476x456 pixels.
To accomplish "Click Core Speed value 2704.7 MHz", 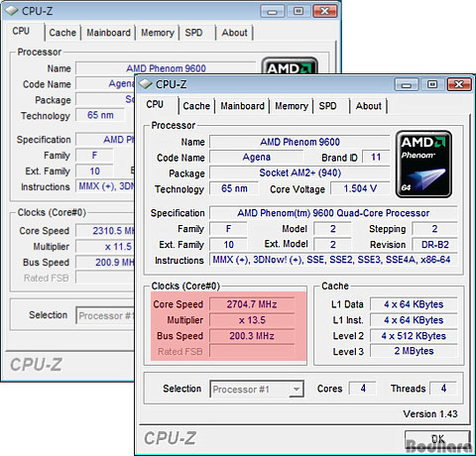I will click(252, 304).
